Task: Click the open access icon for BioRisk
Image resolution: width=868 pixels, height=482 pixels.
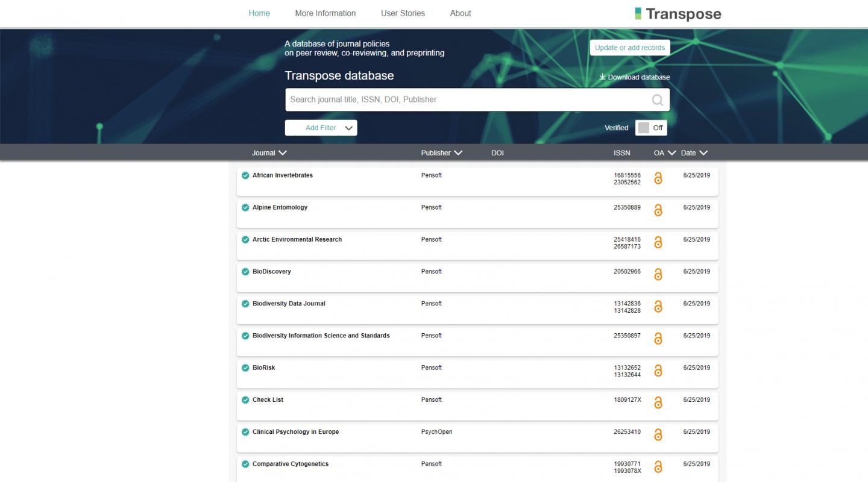Action: pyautogui.click(x=658, y=371)
